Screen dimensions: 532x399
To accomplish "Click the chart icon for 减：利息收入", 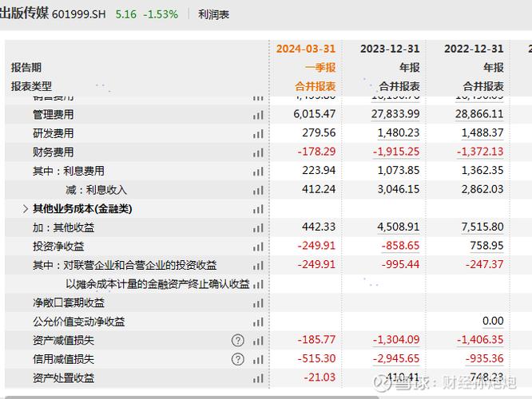I will 258,190.
